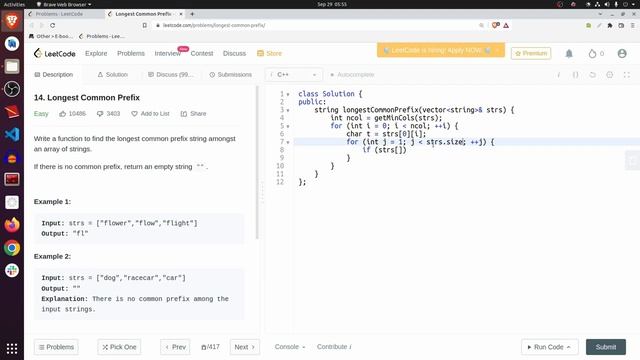Screen dimensions: 640x360
Task: Open the Solution tab
Action: [112, 75]
